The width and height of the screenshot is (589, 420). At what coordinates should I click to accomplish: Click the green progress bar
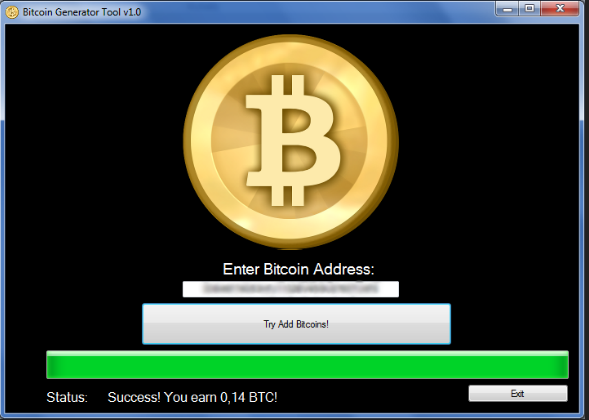pos(307,364)
